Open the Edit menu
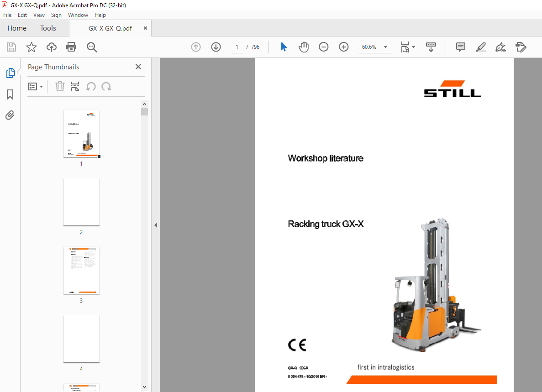The width and height of the screenshot is (542, 392). coord(22,15)
